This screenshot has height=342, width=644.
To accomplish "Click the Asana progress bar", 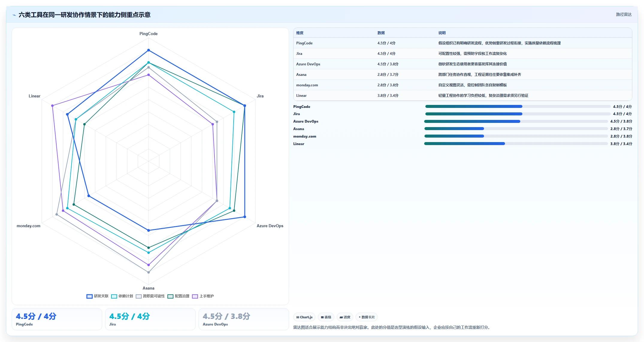I will click(x=516, y=129).
